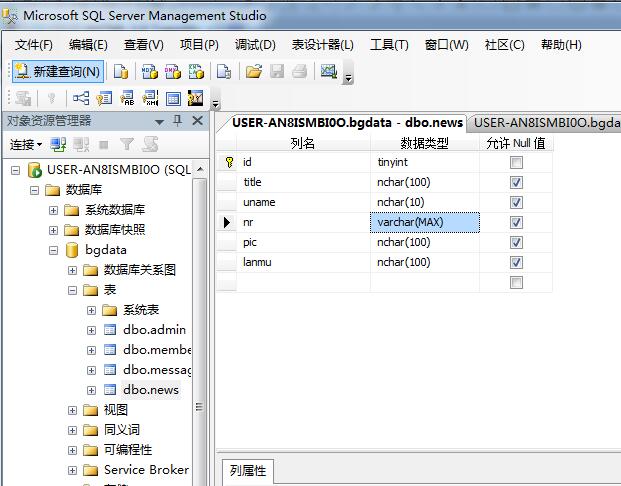Open the 文件(F) menu

point(34,45)
